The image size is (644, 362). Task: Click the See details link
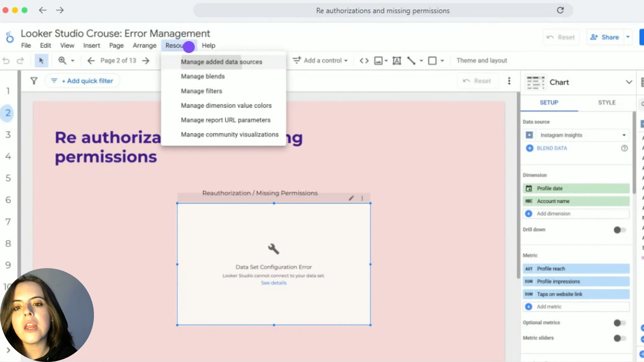[x=274, y=283]
